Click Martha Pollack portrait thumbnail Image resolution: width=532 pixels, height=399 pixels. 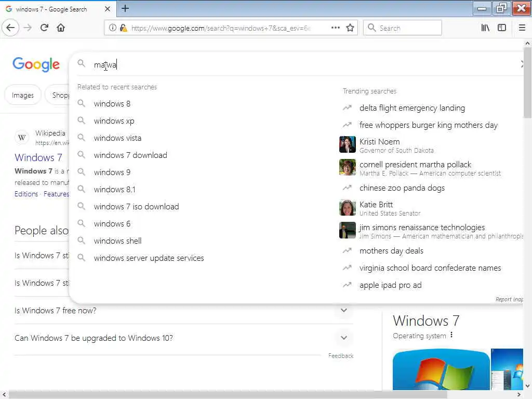(348, 167)
